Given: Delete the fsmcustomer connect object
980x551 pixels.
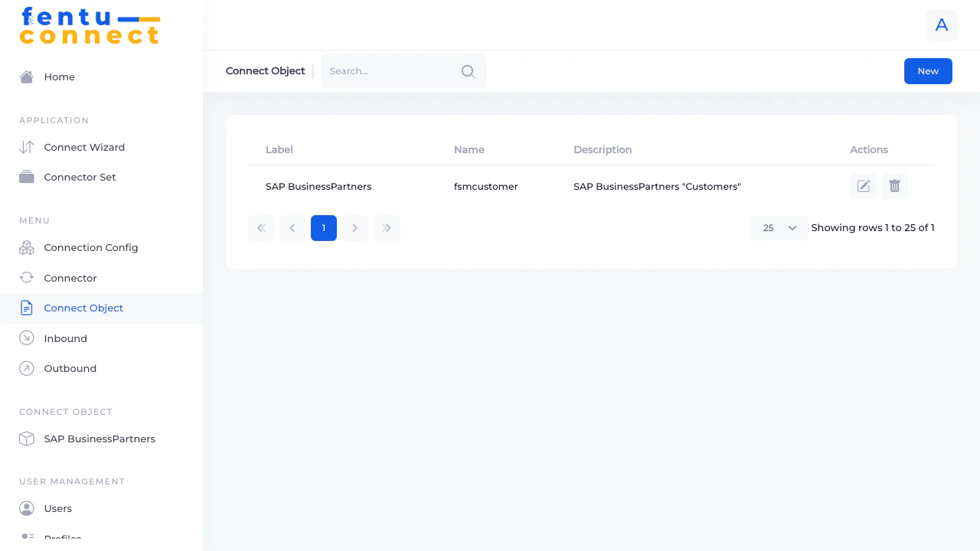Looking at the screenshot, I should coord(894,186).
